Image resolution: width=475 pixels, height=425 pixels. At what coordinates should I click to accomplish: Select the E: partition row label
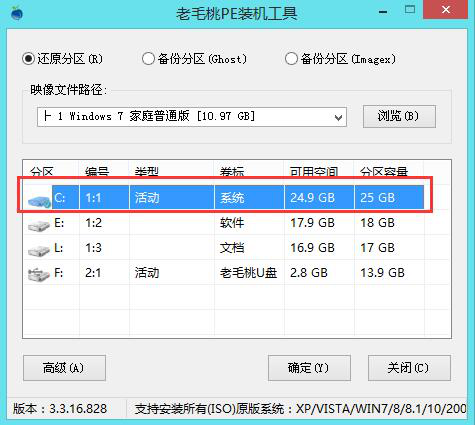pos(59,223)
